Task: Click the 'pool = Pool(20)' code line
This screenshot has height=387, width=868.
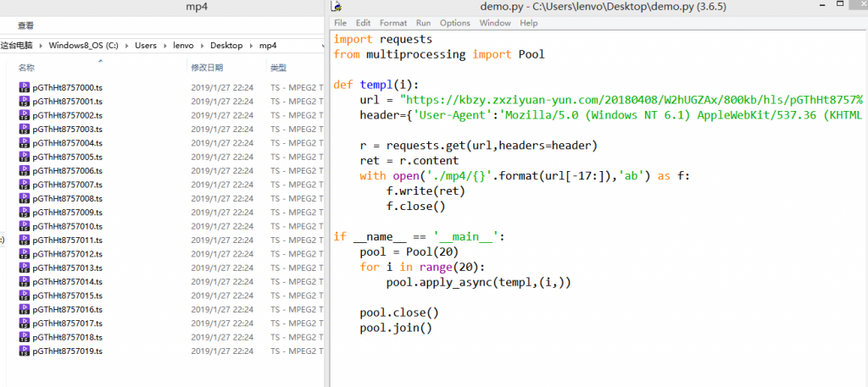Action: click(x=409, y=252)
